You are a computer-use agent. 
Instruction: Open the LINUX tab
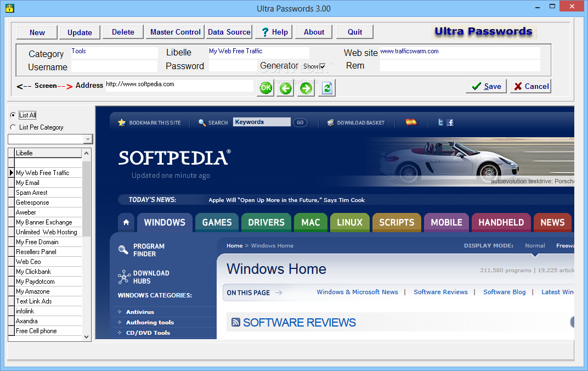tap(349, 222)
